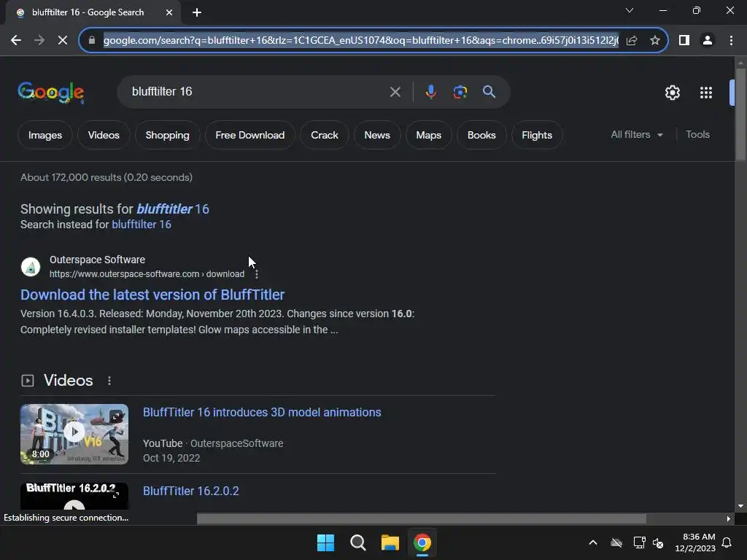Expand All filters dropdown
The height and width of the screenshot is (560, 747).
coord(636,135)
